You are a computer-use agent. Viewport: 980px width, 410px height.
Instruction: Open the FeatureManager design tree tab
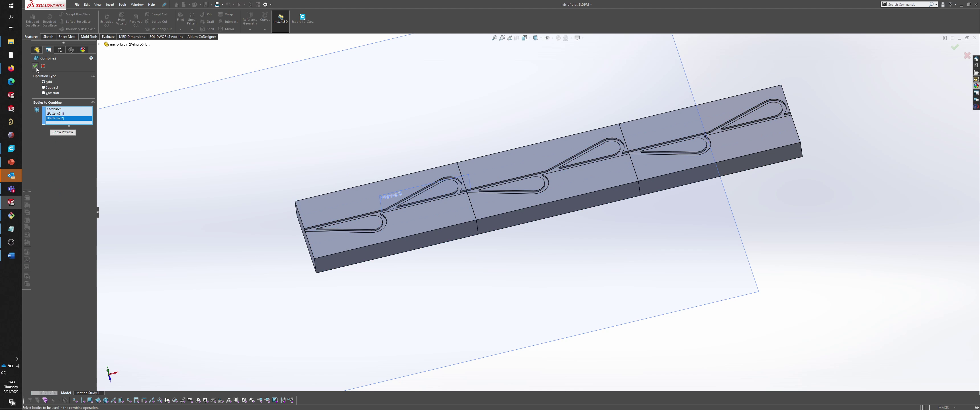click(x=37, y=50)
